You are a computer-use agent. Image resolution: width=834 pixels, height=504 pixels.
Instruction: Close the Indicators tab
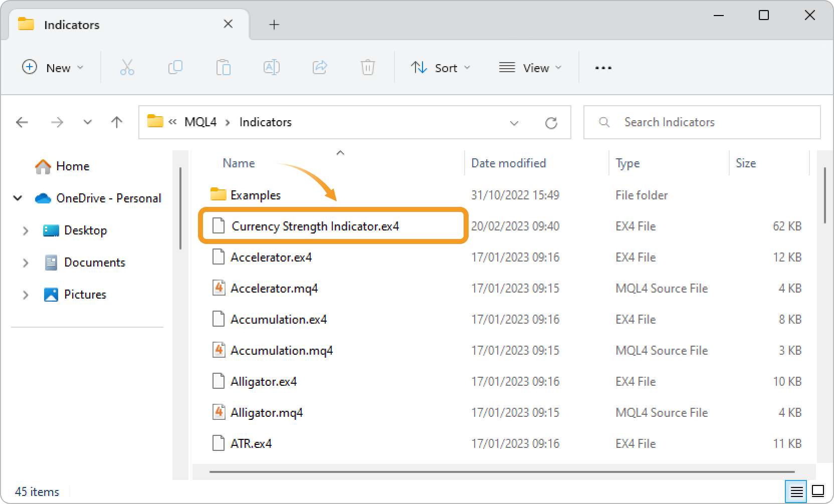coord(228,24)
